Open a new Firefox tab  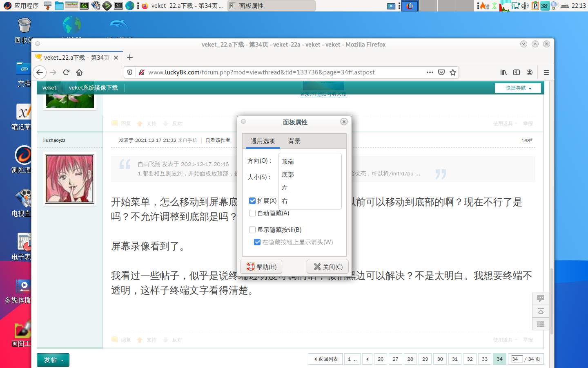tap(130, 57)
